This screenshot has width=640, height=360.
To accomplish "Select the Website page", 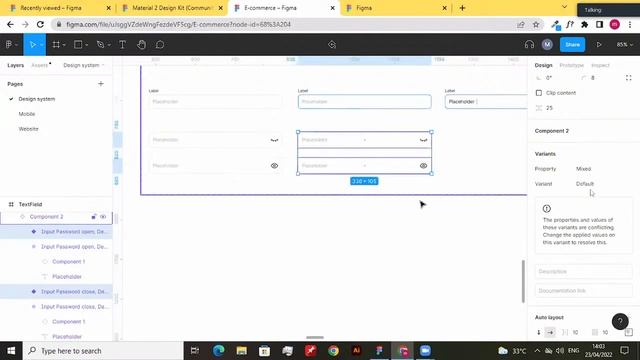I will coord(28,129).
